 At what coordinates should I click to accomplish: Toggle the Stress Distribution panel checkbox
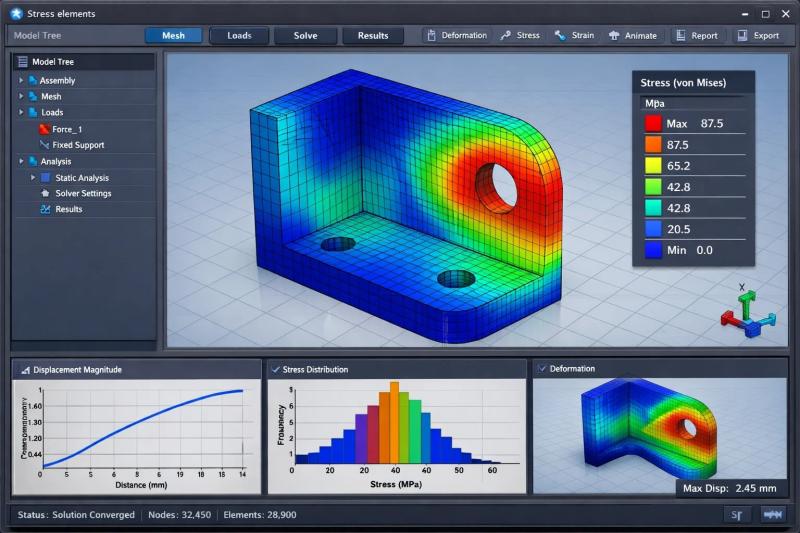[275, 369]
